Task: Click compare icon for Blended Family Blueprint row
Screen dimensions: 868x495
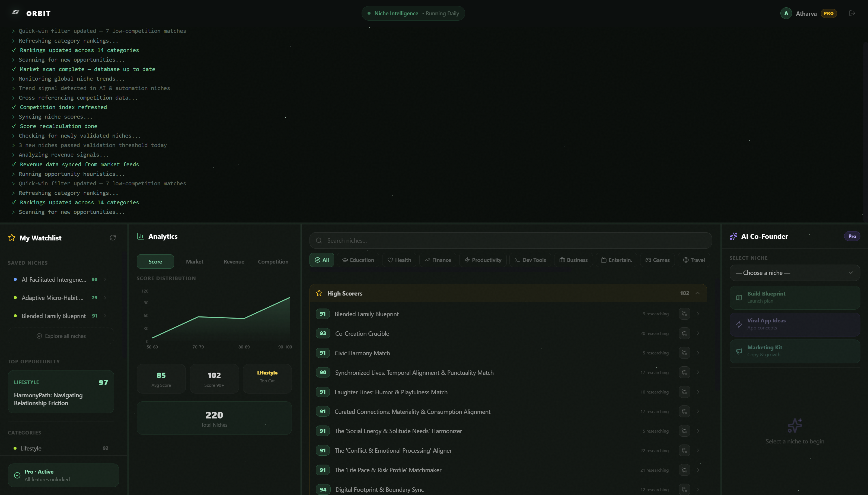Action: click(684, 314)
